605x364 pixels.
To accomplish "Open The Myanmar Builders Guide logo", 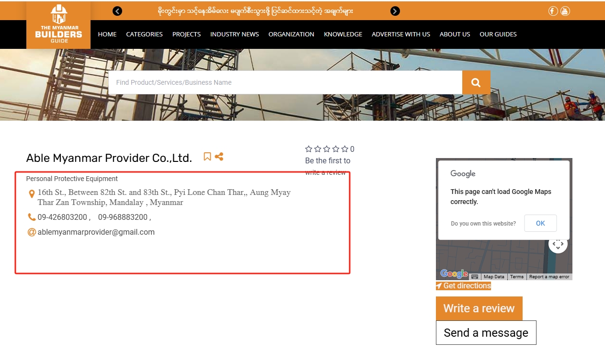I will click(58, 25).
